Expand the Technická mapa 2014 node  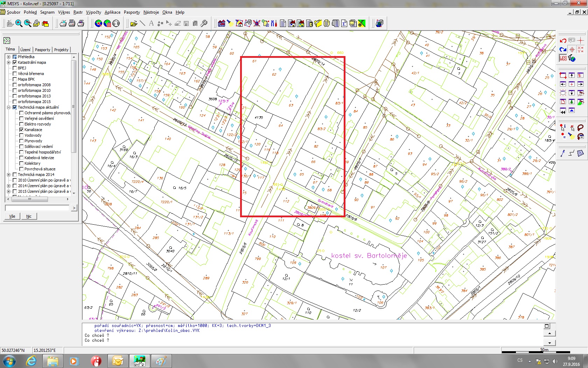coord(8,175)
